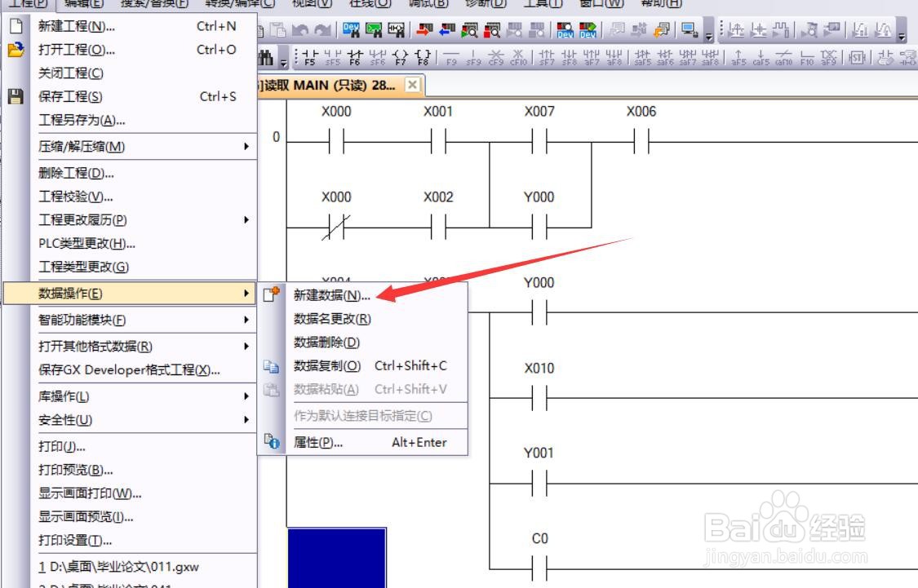This screenshot has width=918, height=588.
Task: Click the Write to PLC red arrow icon
Action: coord(425,29)
